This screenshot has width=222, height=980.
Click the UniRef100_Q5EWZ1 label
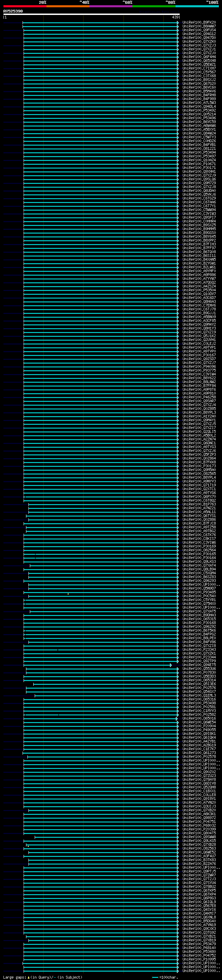click(x=199, y=64)
